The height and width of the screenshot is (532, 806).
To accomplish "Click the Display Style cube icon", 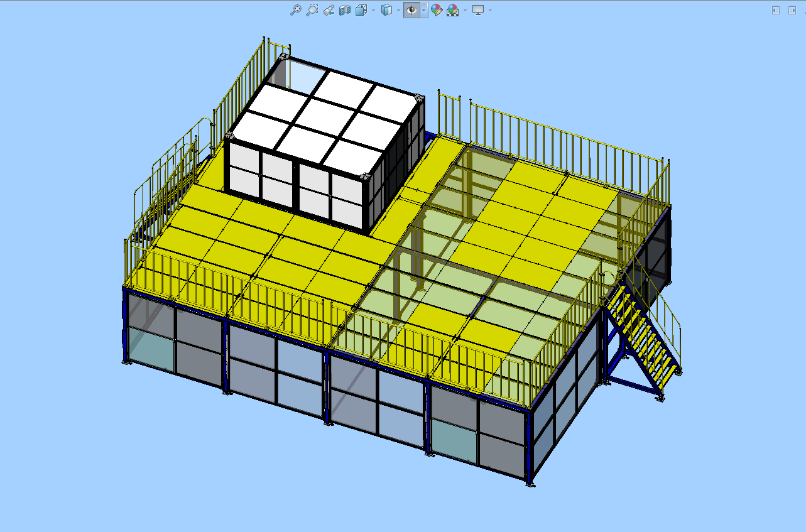I will click(x=387, y=10).
